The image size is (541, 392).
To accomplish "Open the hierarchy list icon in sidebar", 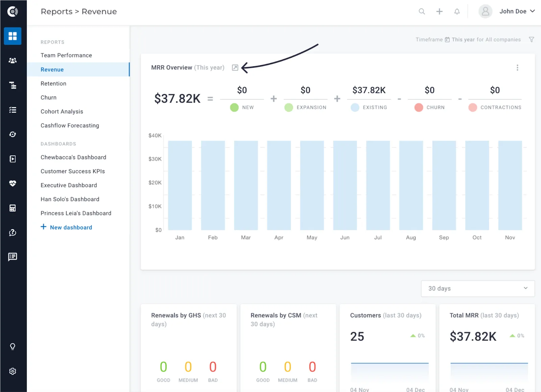I will tap(13, 85).
